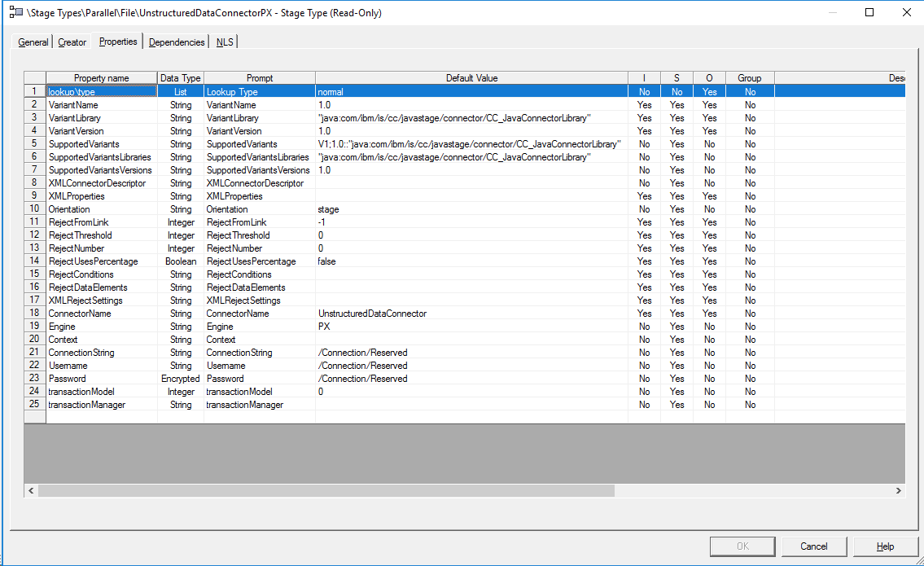Select row header number 25
Screen dimensions: 924x566
point(34,405)
